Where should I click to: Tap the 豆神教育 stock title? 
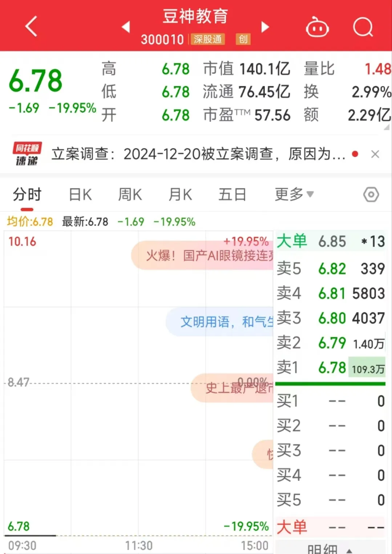[x=195, y=16]
